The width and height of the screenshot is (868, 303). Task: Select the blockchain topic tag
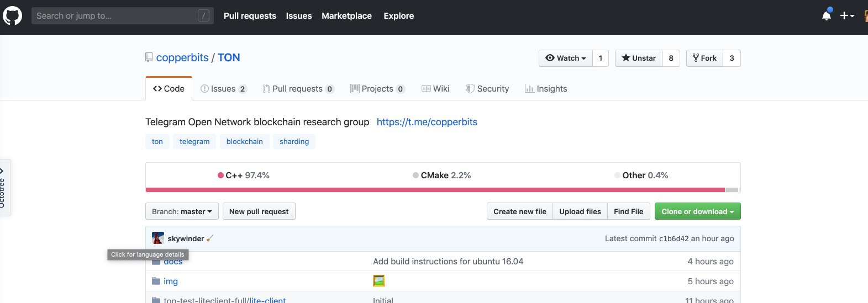[244, 141]
